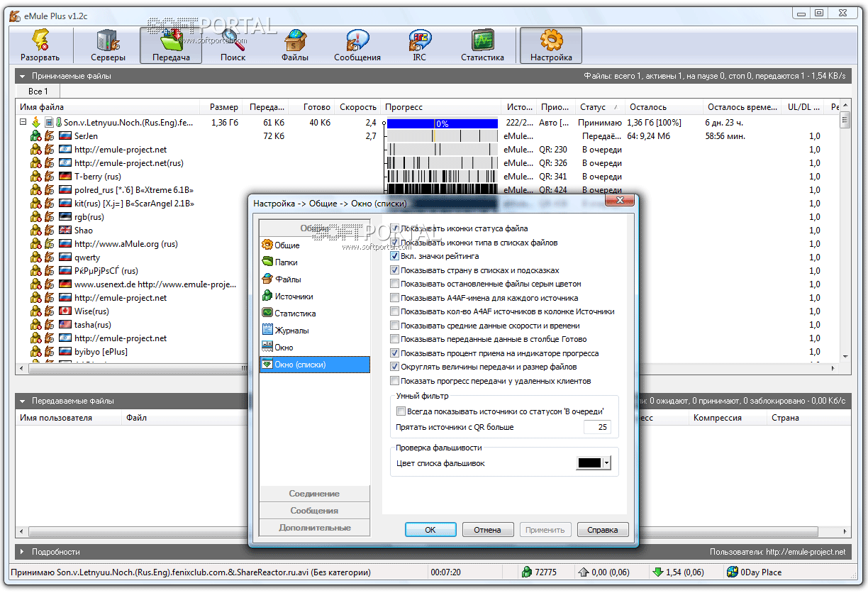
Task: Select the polred_rus source row
Action: click(x=428, y=190)
